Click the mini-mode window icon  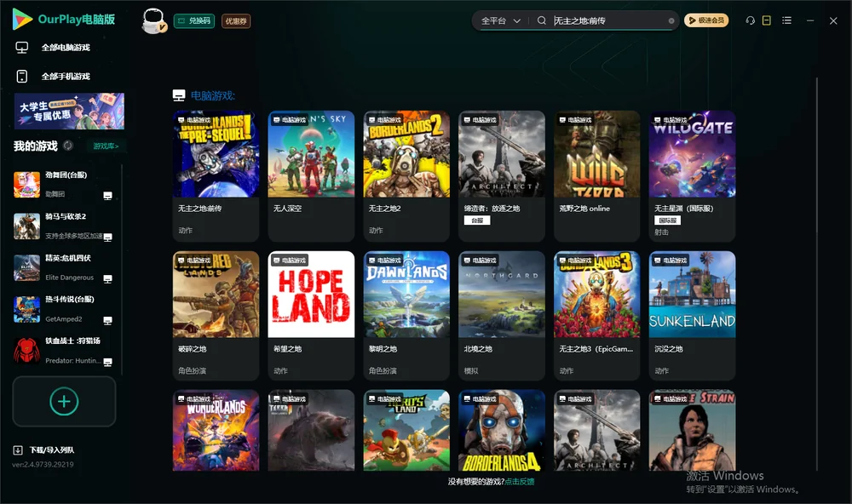coord(766,20)
